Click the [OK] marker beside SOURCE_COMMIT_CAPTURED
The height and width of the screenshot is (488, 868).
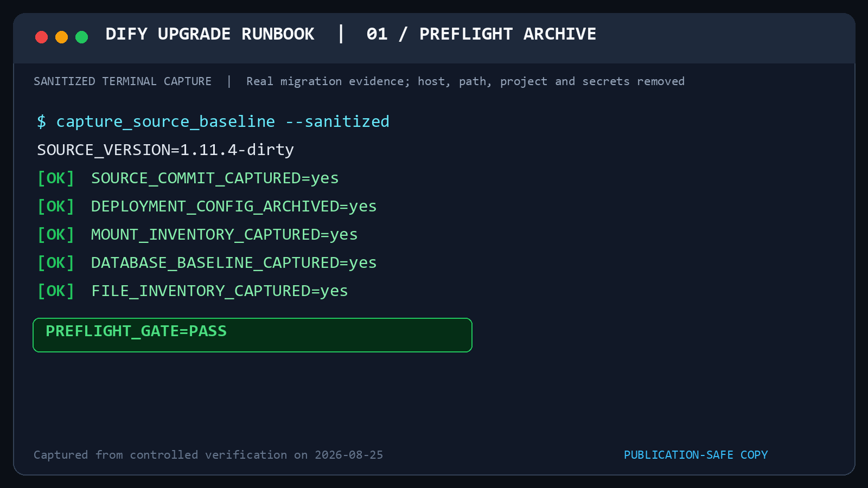pos(56,178)
